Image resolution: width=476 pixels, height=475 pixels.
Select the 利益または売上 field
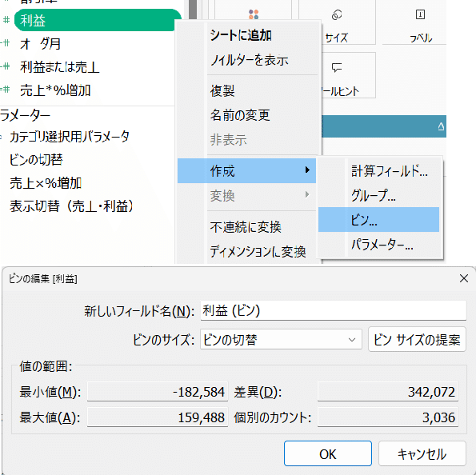(60, 67)
